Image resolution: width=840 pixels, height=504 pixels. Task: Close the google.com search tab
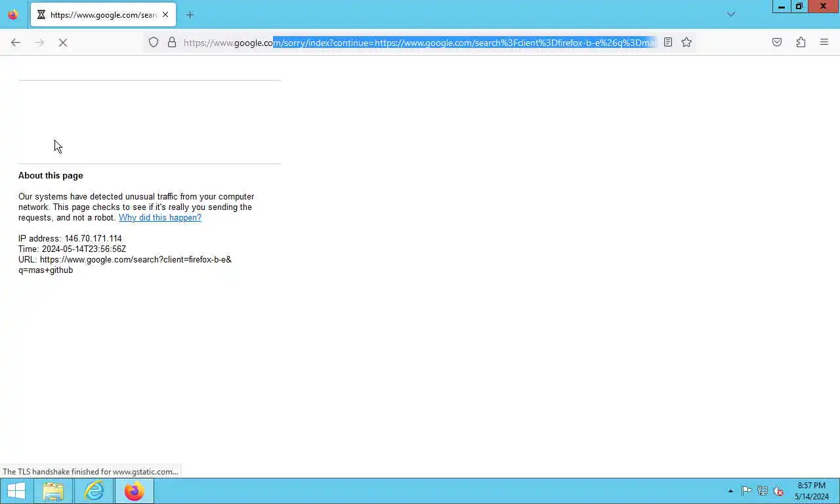(165, 14)
